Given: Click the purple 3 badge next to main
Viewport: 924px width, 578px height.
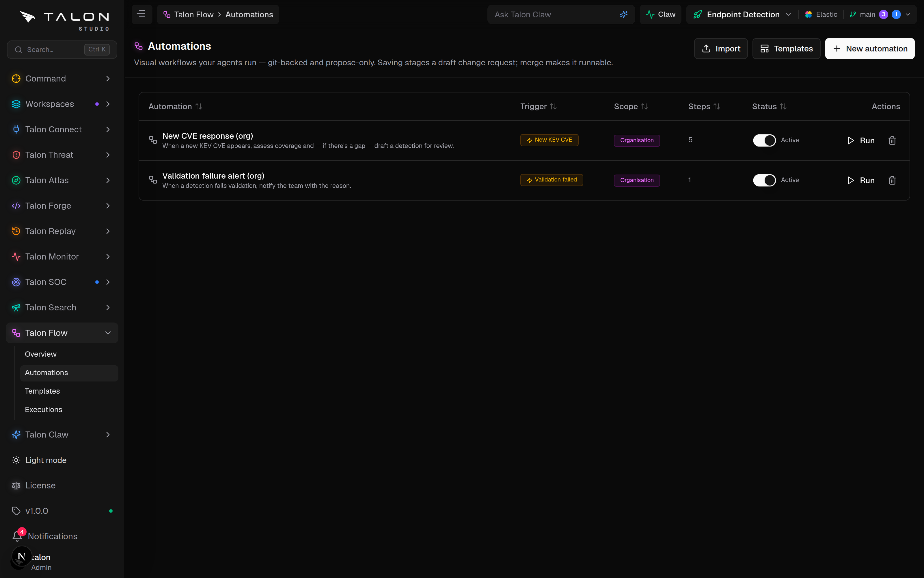Looking at the screenshot, I should pos(883,14).
